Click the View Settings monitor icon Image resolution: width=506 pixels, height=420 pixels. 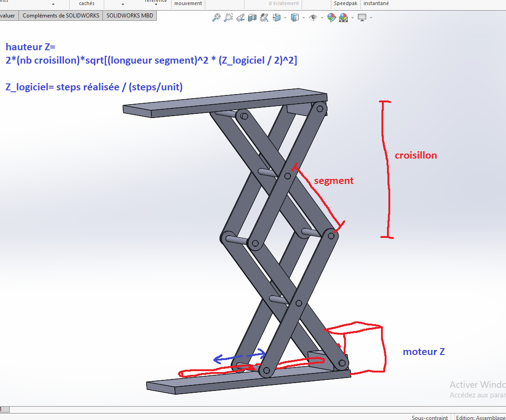pos(362,18)
